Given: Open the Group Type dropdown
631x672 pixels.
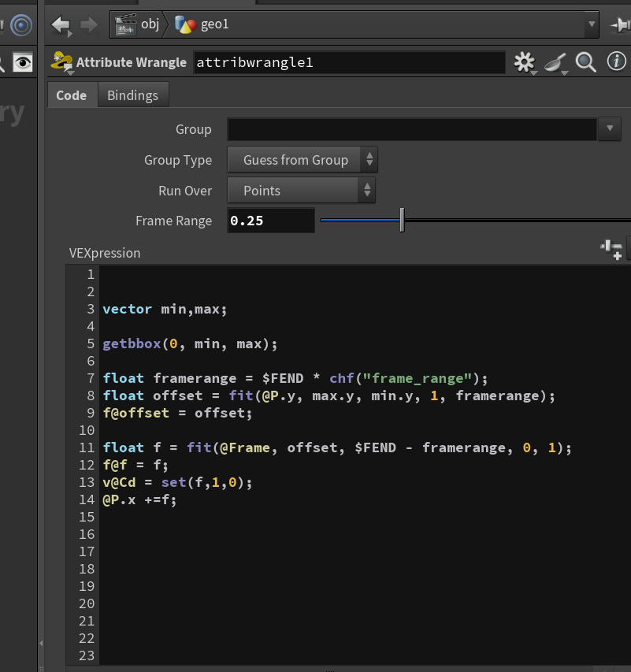Looking at the screenshot, I should click(x=303, y=160).
